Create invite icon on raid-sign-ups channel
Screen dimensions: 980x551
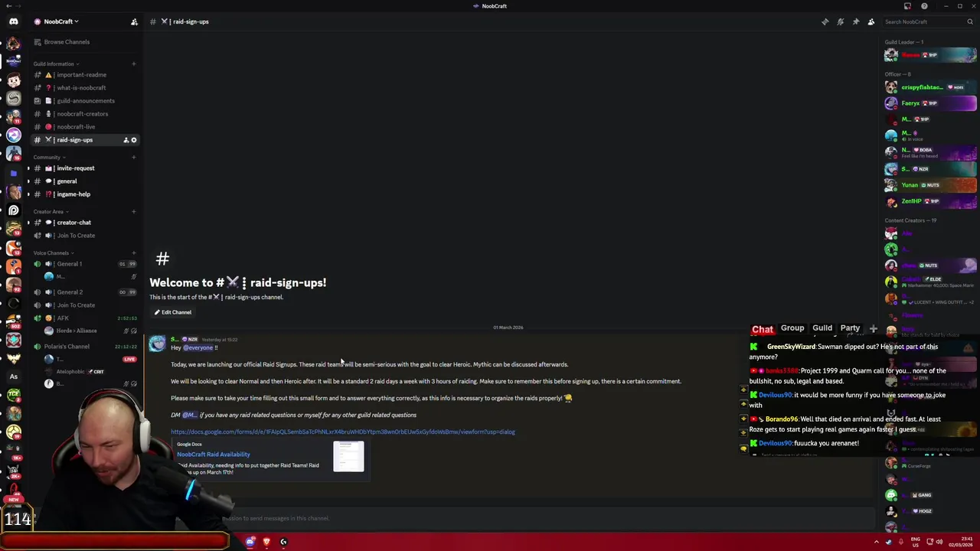126,140
